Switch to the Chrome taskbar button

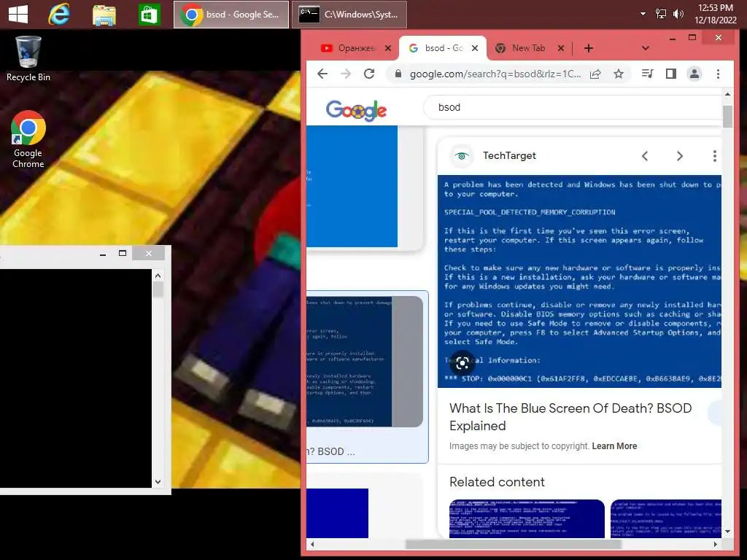click(231, 15)
